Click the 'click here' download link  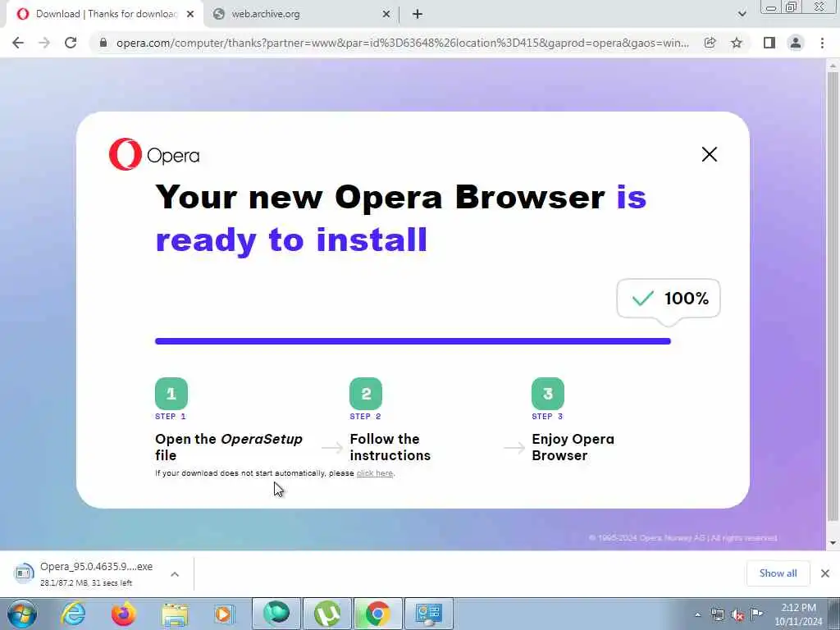(x=374, y=473)
